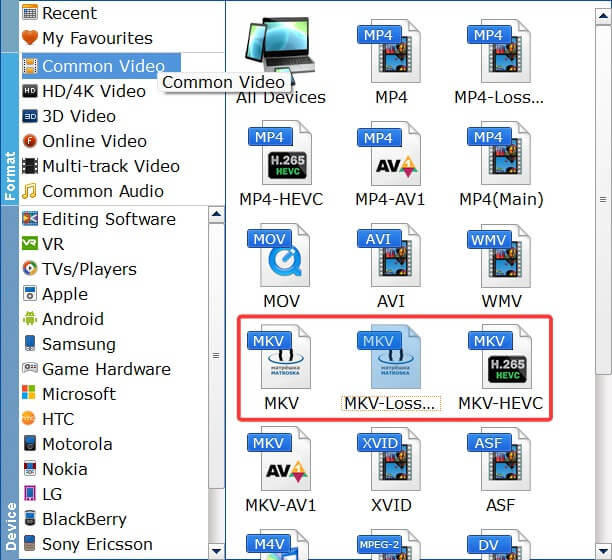Screen dimensions: 612x560
Task: Select the Microsoft device category
Action: (x=69, y=394)
